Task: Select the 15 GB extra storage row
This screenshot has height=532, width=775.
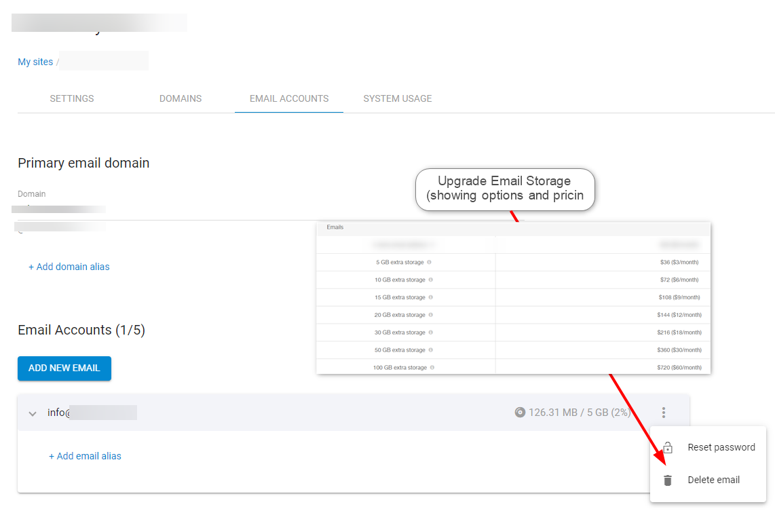Action: (513, 297)
